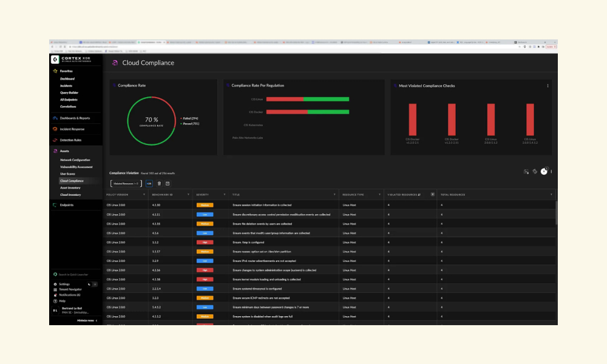
Task: Open the table options kebab menu
Action: [551, 171]
